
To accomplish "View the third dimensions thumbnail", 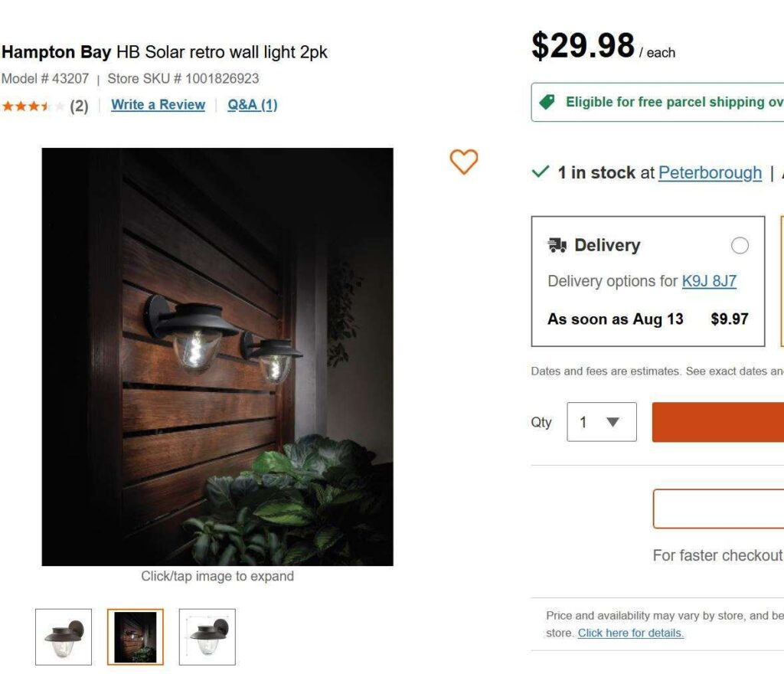I will pos(207,636).
